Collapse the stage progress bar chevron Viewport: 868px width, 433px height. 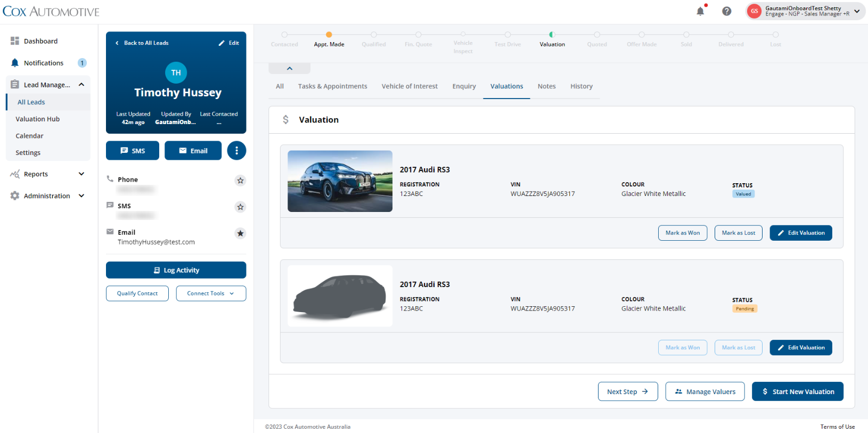click(x=290, y=69)
